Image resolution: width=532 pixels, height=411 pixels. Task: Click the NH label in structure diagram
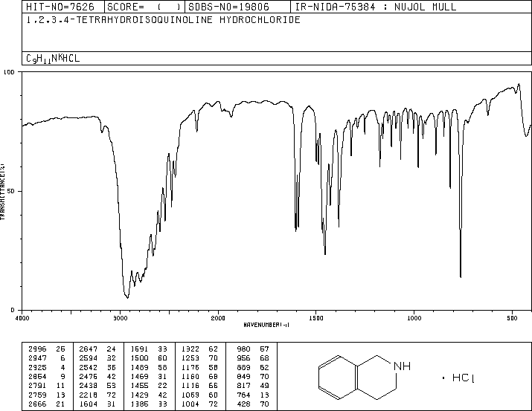click(x=402, y=366)
